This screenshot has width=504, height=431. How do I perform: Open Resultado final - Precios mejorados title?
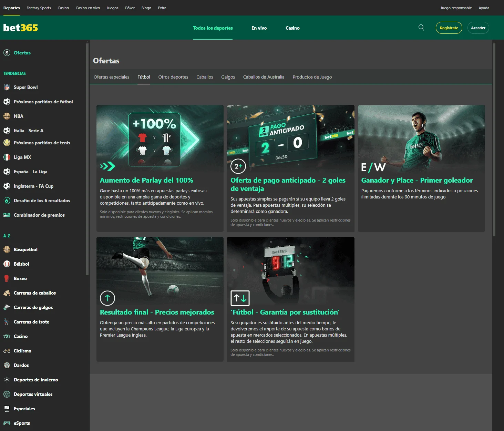point(157,312)
